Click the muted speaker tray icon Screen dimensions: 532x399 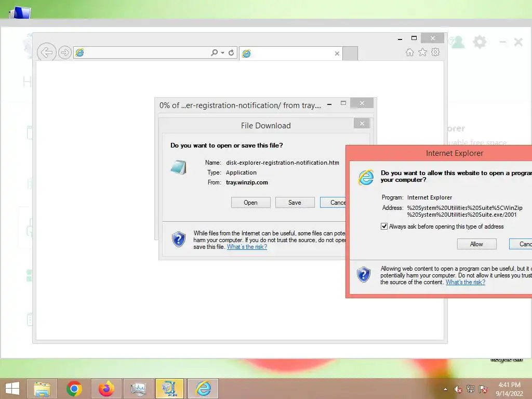458,389
